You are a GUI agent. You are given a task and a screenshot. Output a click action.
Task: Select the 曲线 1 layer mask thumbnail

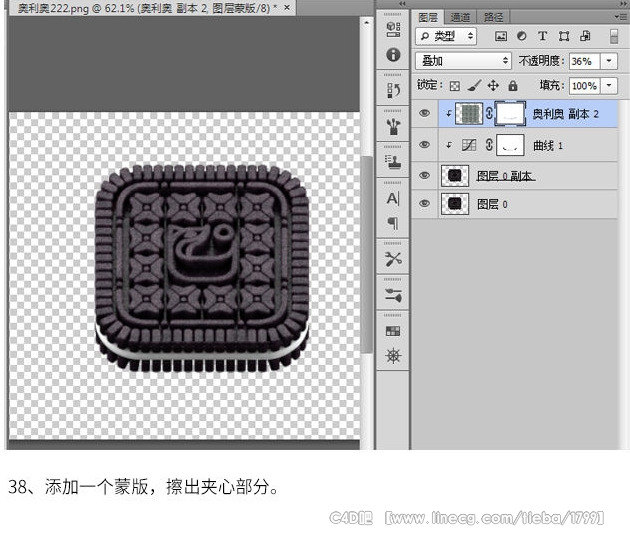pos(510,145)
